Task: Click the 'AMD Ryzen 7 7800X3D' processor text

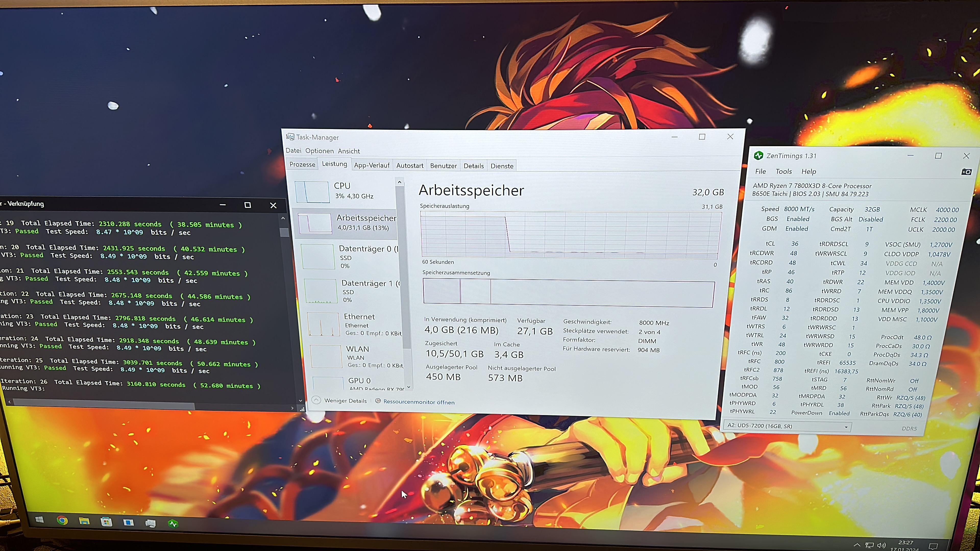Action: coord(812,186)
